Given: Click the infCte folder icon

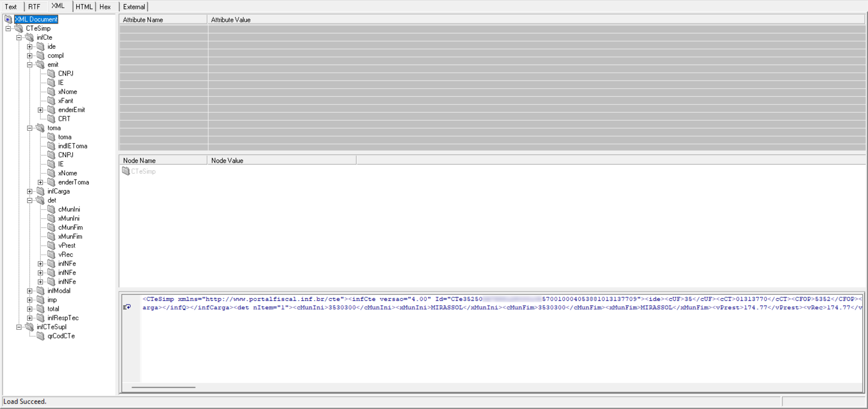Looking at the screenshot, I should (30, 37).
